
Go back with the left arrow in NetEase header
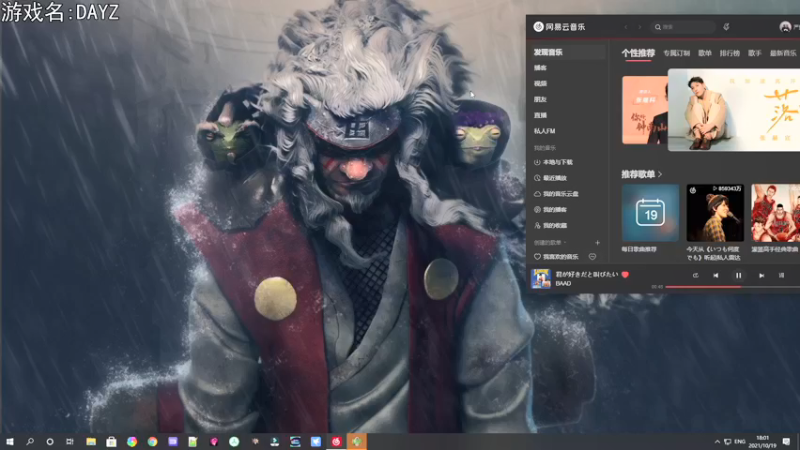626,27
